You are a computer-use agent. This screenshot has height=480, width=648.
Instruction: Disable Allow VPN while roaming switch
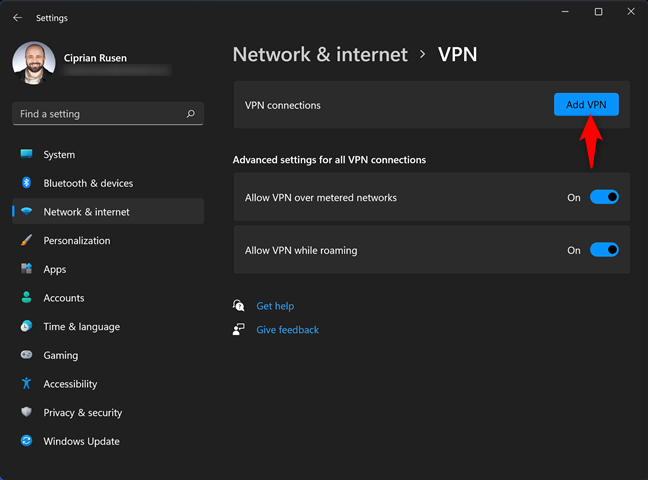604,250
